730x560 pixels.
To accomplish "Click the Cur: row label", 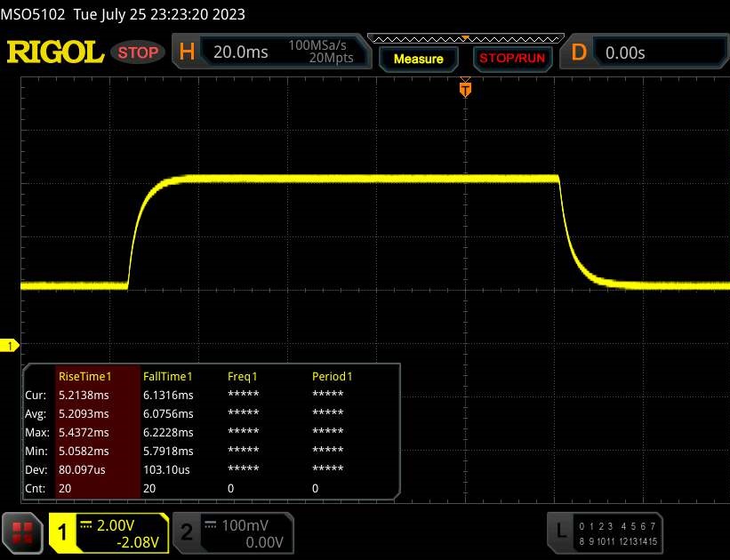I will (x=36, y=396).
